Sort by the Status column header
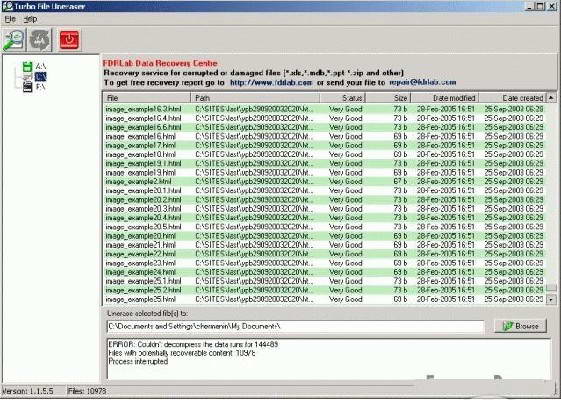 tap(342, 98)
